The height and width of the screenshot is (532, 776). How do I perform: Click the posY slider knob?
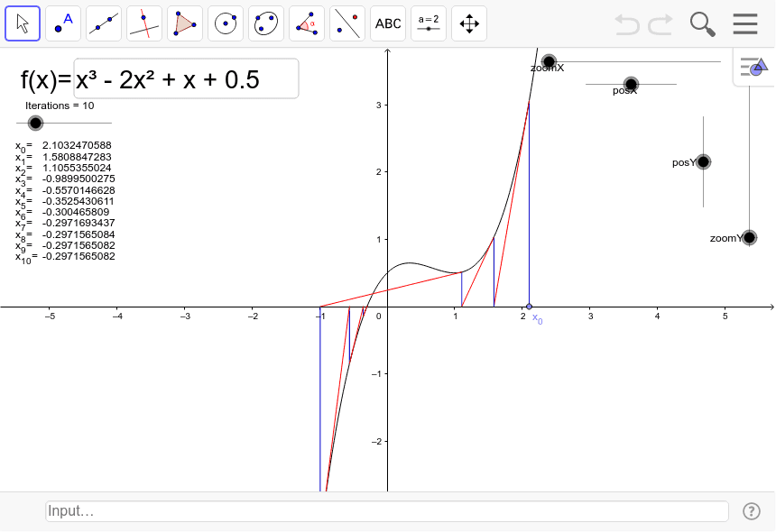point(703,161)
